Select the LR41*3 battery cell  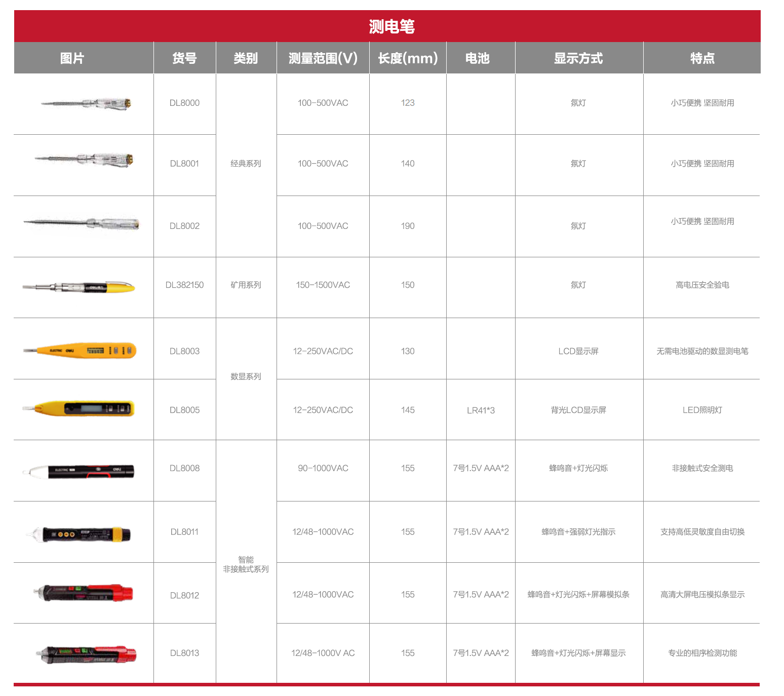480,410
